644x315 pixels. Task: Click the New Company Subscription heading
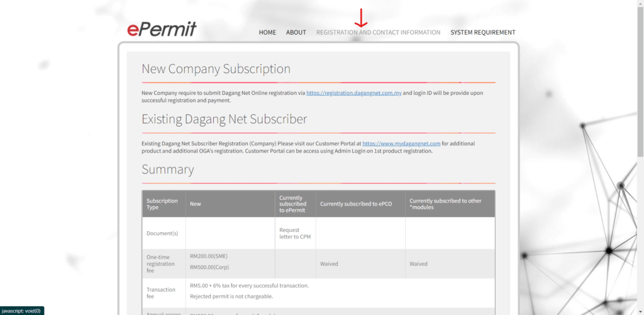point(216,69)
